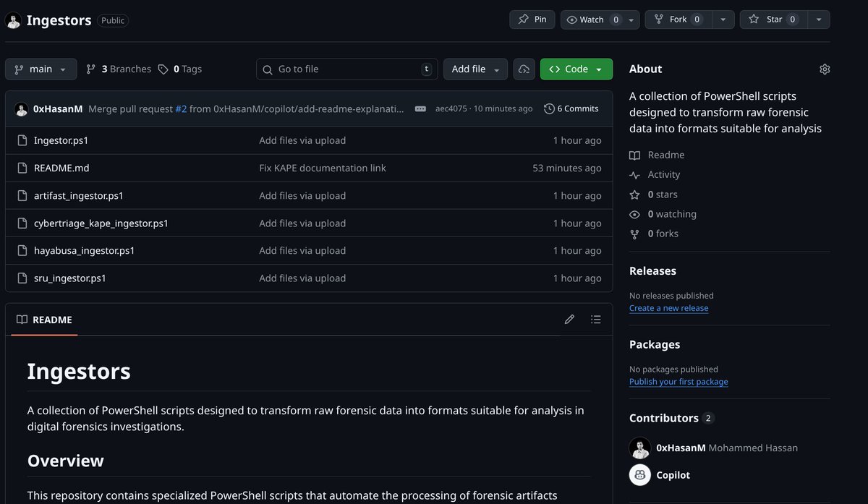
Task: Star the Ingestors repository
Action: [x=773, y=20]
